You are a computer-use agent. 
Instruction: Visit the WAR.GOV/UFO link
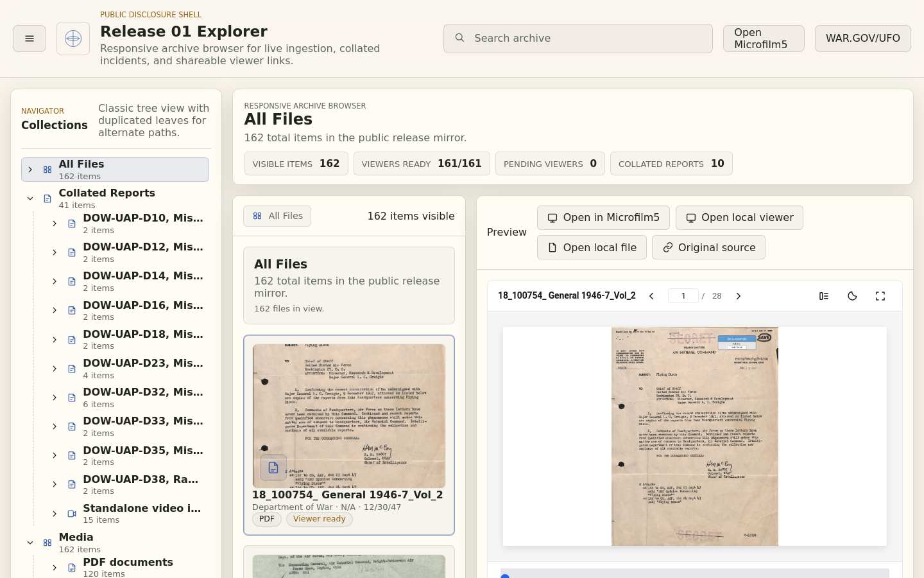(862, 39)
